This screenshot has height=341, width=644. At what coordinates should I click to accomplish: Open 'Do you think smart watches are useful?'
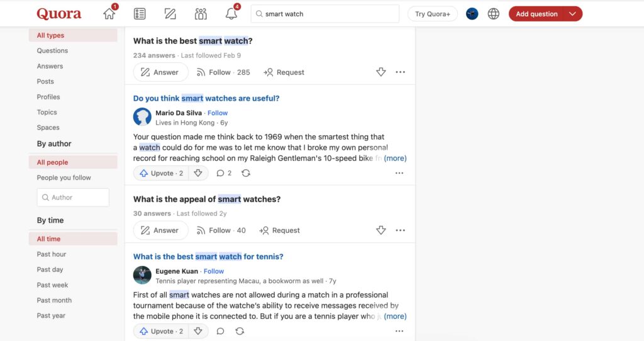[206, 98]
